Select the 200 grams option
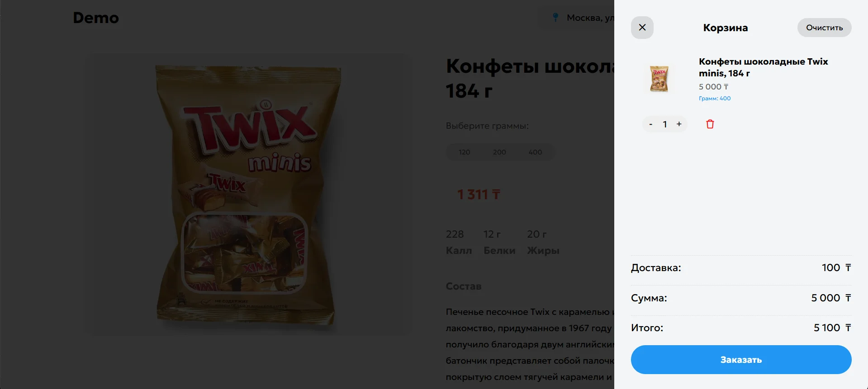868x389 pixels. 499,152
